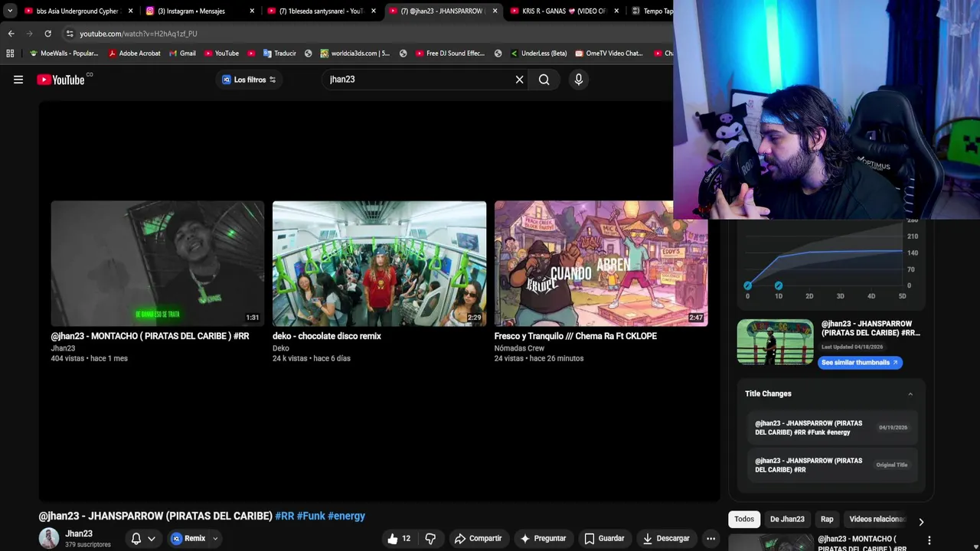
Task: Expand the arrow beside Remix
Action: coord(215,539)
